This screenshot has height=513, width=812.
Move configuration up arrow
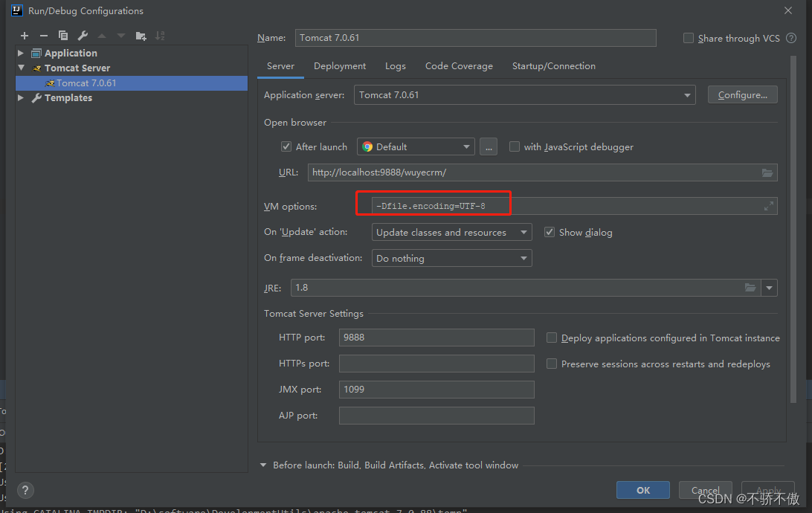pyautogui.click(x=102, y=36)
